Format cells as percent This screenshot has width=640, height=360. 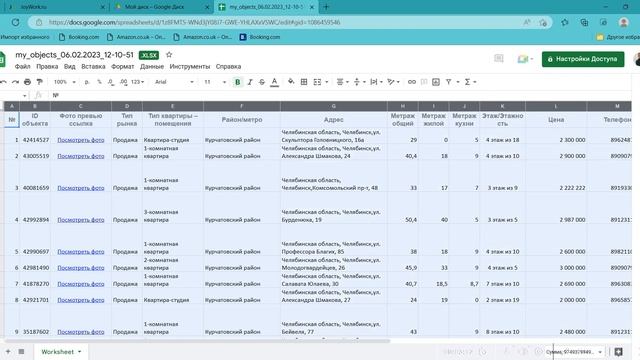(99, 82)
